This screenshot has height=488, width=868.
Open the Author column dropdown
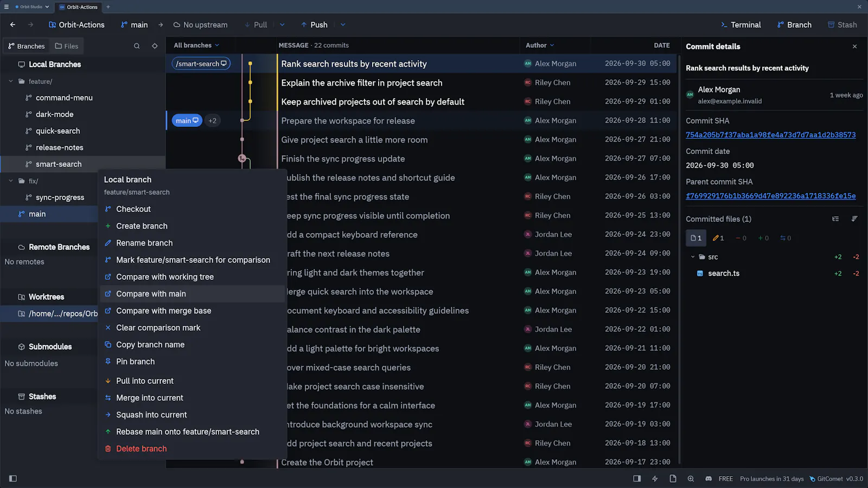[x=540, y=46]
